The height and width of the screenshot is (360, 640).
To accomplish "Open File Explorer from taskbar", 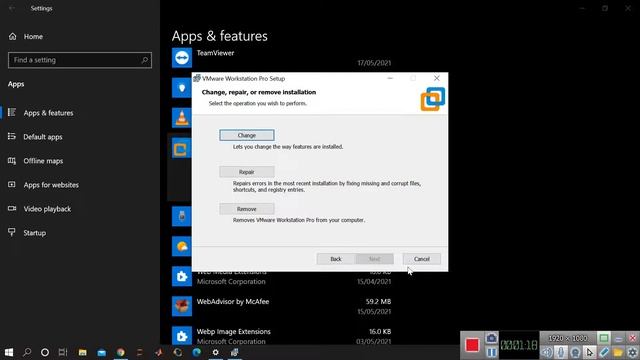I will click(82, 352).
